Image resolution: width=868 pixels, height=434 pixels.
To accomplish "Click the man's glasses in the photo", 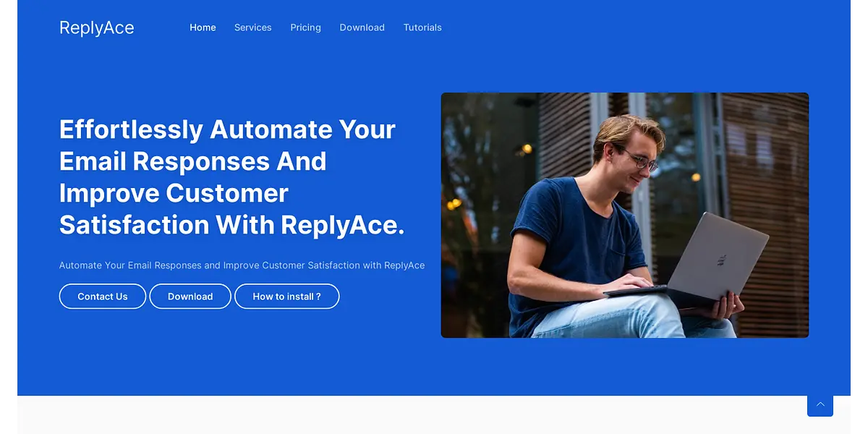I will [x=639, y=158].
